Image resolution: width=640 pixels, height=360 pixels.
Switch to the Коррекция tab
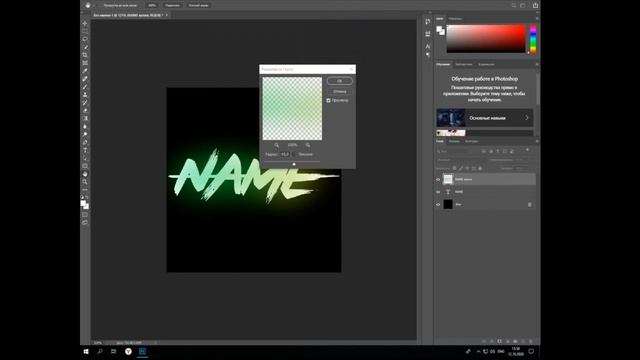click(x=486, y=64)
